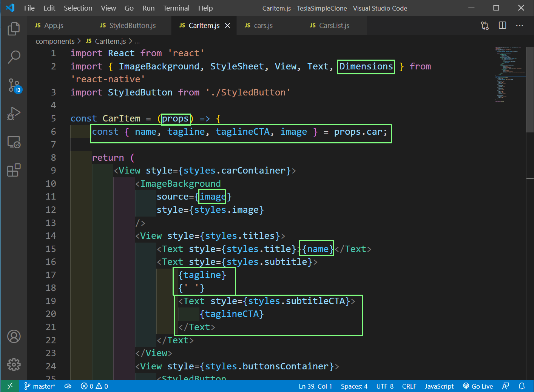
Task: Change the JavaScript language mode
Action: tap(439, 386)
